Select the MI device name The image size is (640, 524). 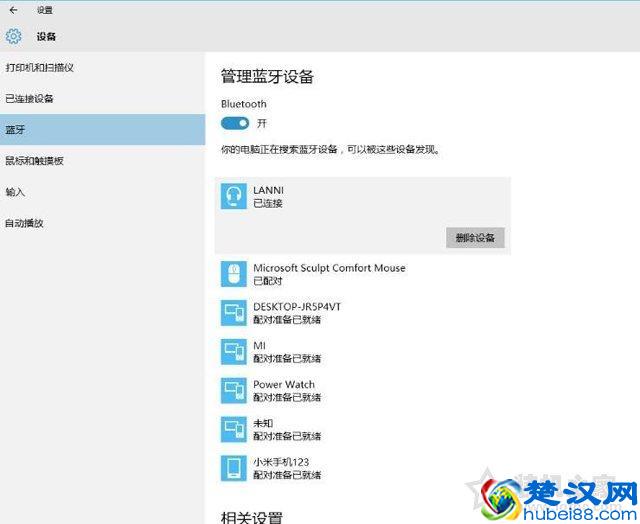click(259, 346)
